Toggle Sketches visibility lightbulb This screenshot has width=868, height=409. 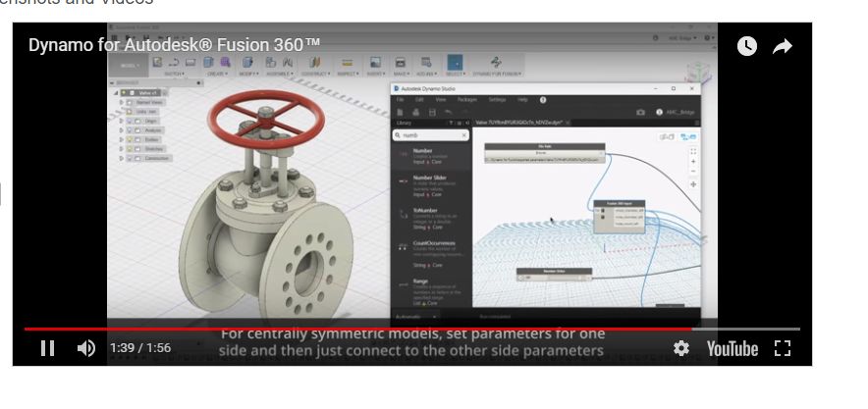[x=130, y=149]
